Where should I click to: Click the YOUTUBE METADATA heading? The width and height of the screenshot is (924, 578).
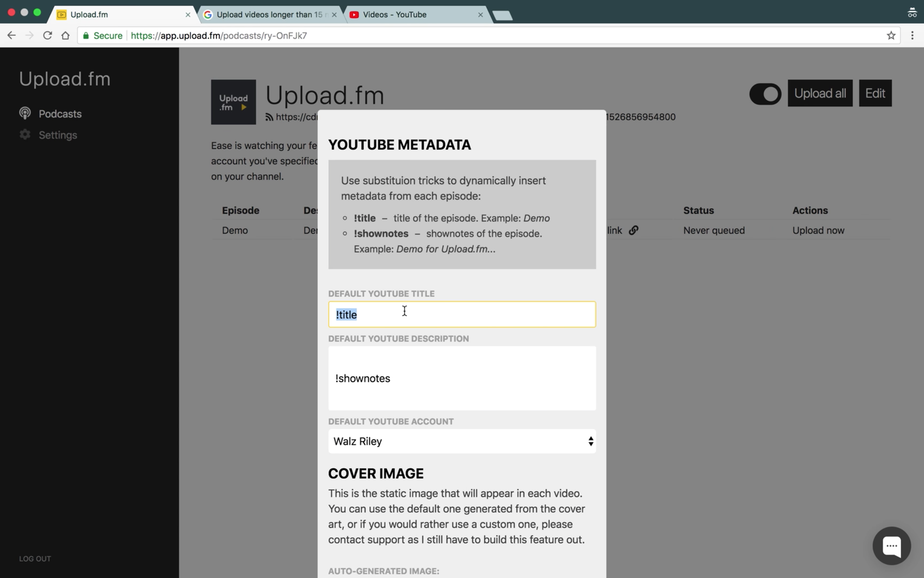(399, 144)
